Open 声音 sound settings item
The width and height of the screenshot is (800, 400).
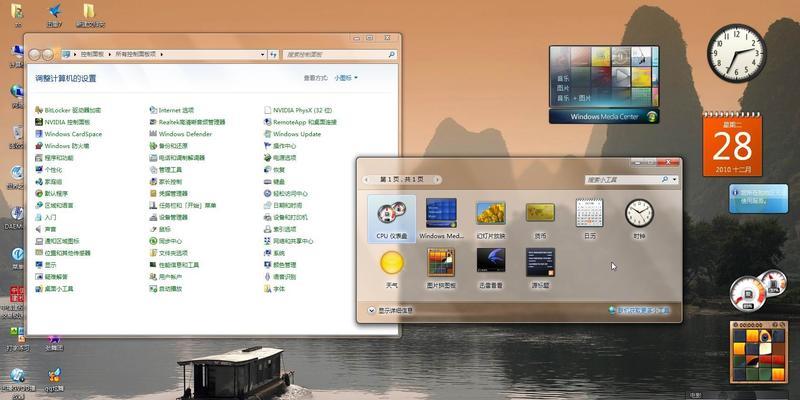45,229
